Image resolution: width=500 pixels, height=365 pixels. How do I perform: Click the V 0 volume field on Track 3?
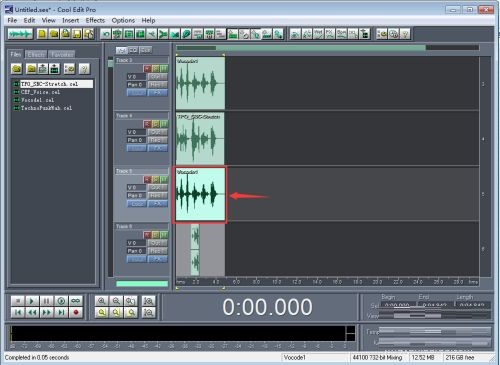pos(136,77)
